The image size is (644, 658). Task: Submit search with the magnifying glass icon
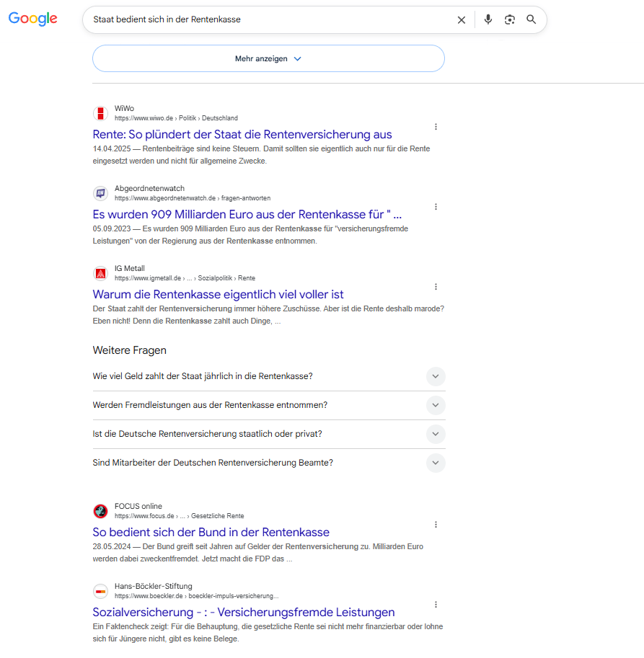coord(531,19)
